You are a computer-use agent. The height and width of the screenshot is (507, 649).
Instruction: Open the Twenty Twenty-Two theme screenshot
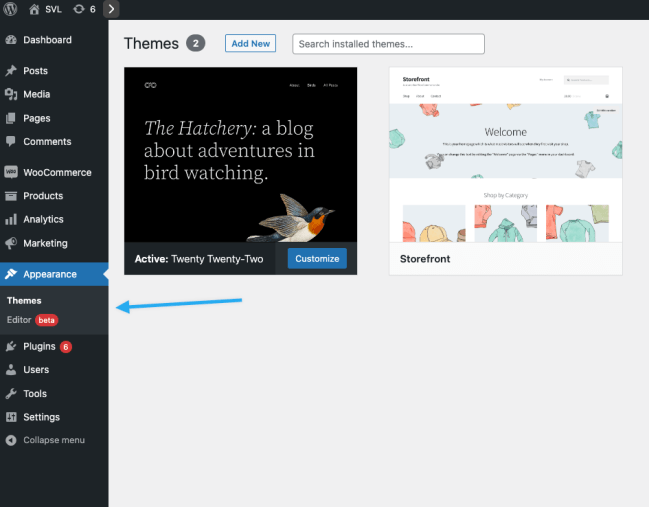pyautogui.click(x=240, y=155)
